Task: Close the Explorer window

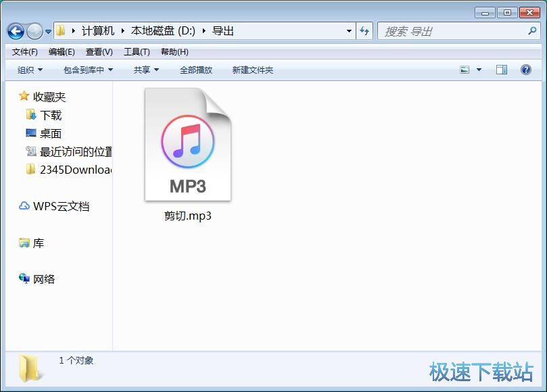Action: [529, 13]
